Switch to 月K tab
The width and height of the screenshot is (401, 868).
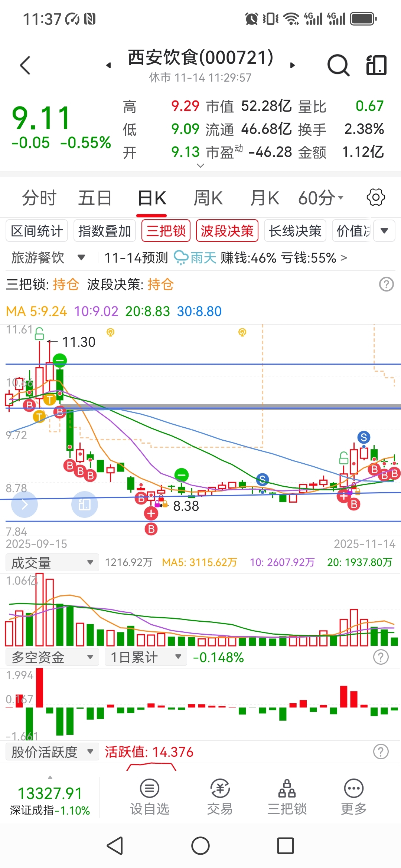coord(264,197)
